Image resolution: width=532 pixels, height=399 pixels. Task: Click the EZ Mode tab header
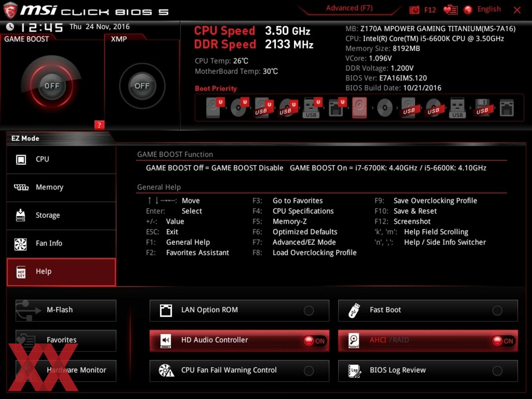pos(26,138)
